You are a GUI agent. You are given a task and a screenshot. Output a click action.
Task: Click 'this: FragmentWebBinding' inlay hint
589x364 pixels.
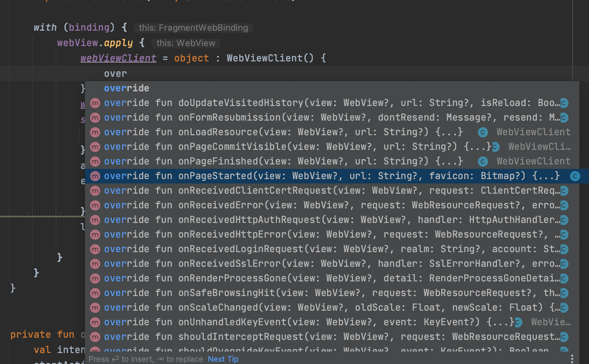(194, 28)
